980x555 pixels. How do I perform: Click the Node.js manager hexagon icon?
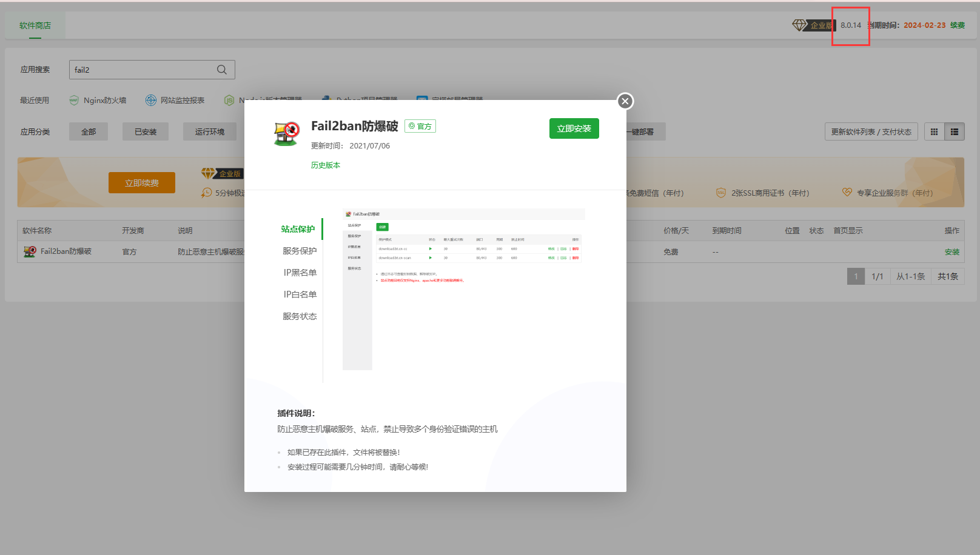[229, 101]
